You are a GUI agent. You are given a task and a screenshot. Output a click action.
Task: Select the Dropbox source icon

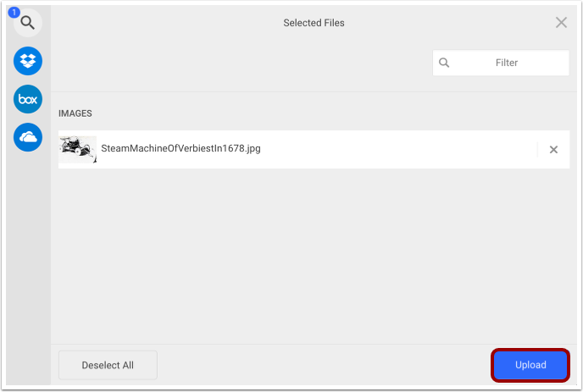pos(28,61)
